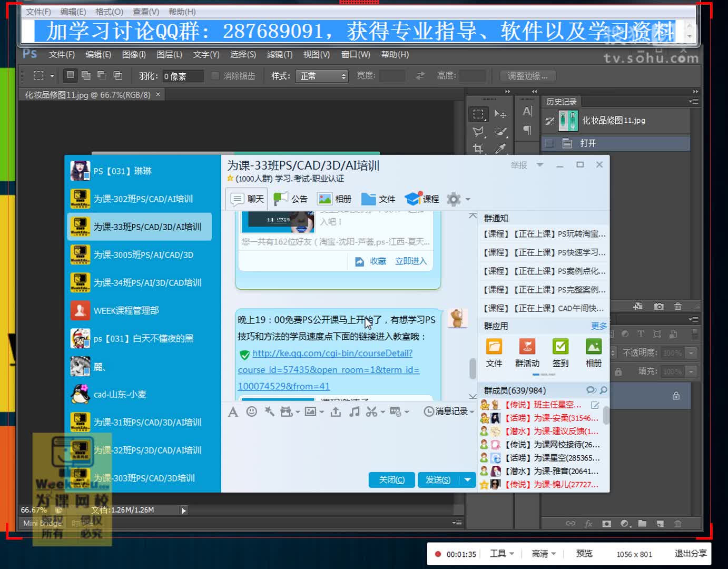Open the 窗口(W) menu
Viewport: 728px width, 569px height.
pos(356,54)
